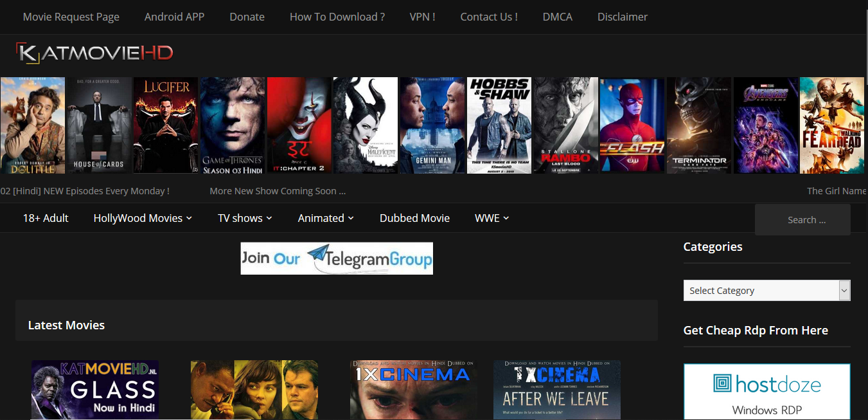Open the Android APP link
The width and height of the screenshot is (868, 420).
pos(174,17)
